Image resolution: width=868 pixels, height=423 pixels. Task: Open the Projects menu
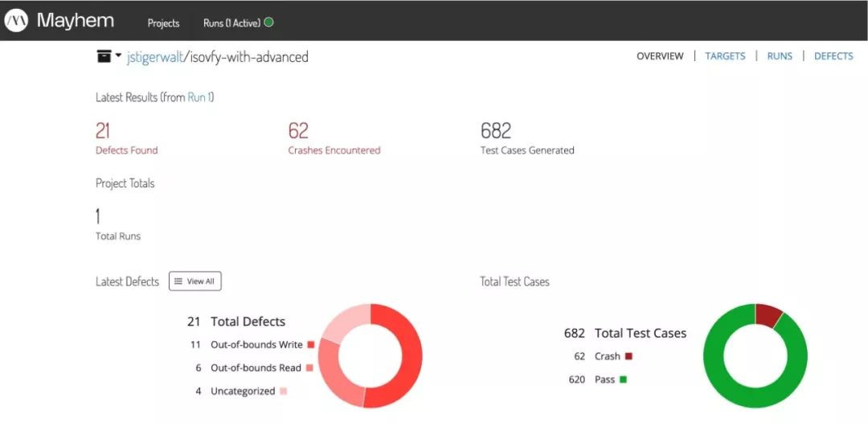pyautogui.click(x=163, y=23)
